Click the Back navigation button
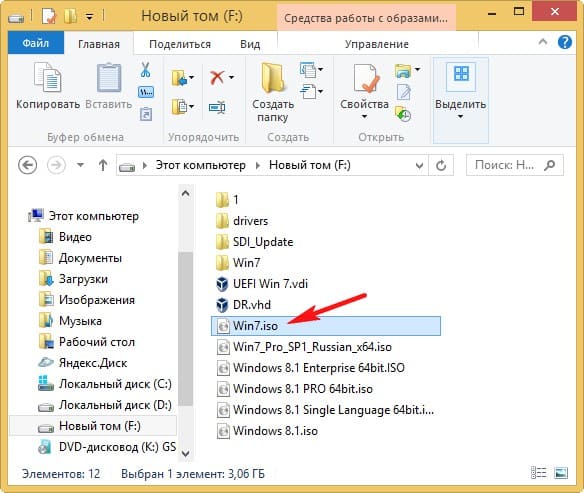The image size is (584, 493). (x=28, y=165)
